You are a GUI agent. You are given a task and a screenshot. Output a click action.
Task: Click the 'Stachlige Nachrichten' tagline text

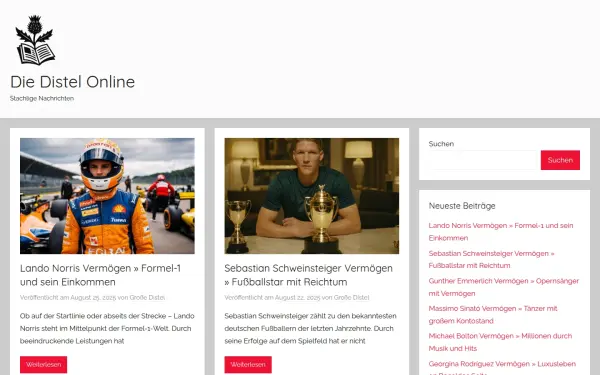(x=42, y=98)
